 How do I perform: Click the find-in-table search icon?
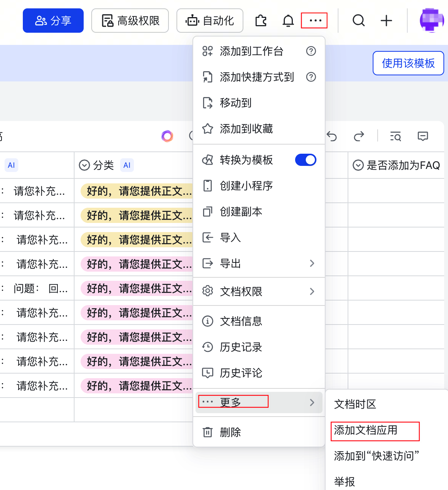click(396, 136)
